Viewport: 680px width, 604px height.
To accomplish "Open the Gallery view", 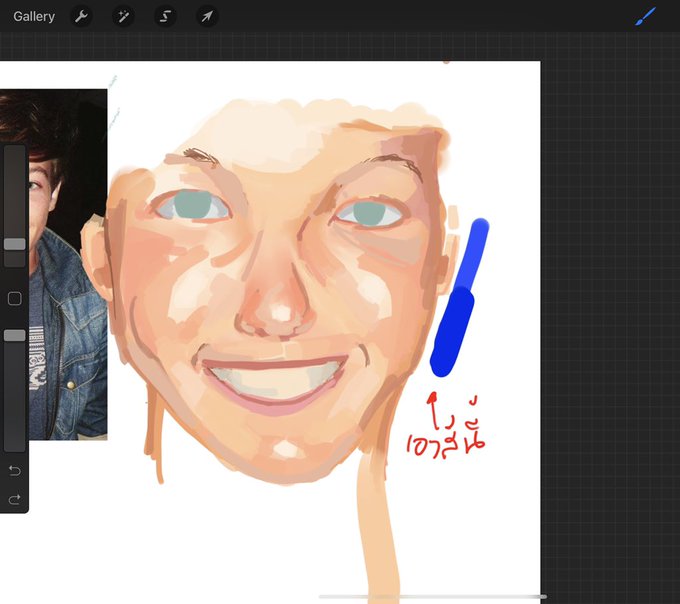I will tap(34, 16).
